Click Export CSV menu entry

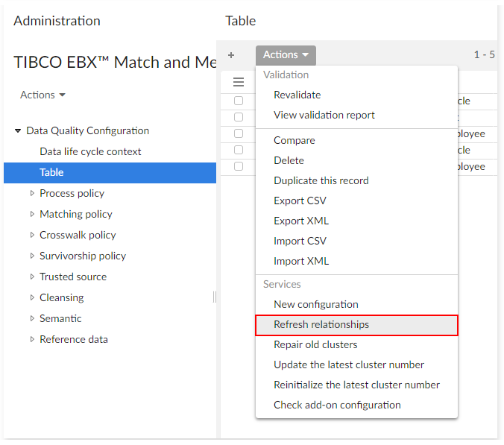(300, 201)
